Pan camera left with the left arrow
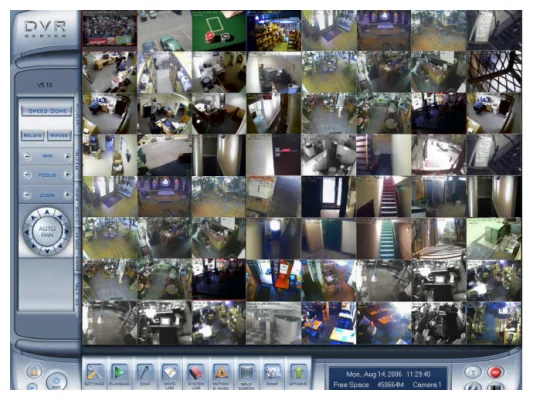 coord(27,232)
